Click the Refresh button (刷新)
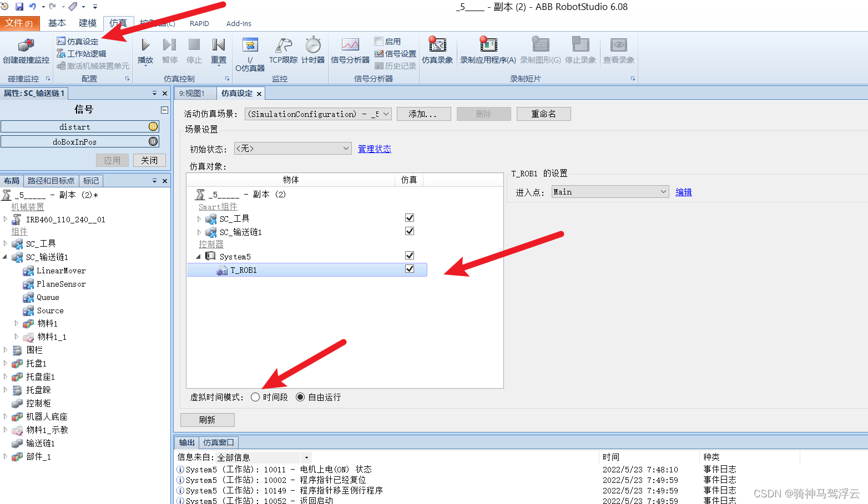The width and height of the screenshot is (868, 504). [x=207, y=420]
